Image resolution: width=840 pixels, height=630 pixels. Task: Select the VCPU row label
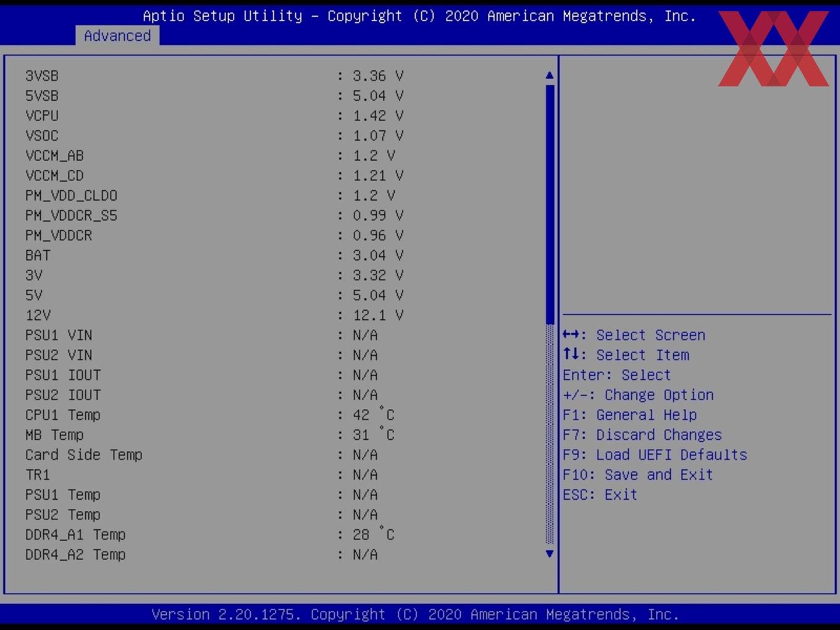[42, 115]
